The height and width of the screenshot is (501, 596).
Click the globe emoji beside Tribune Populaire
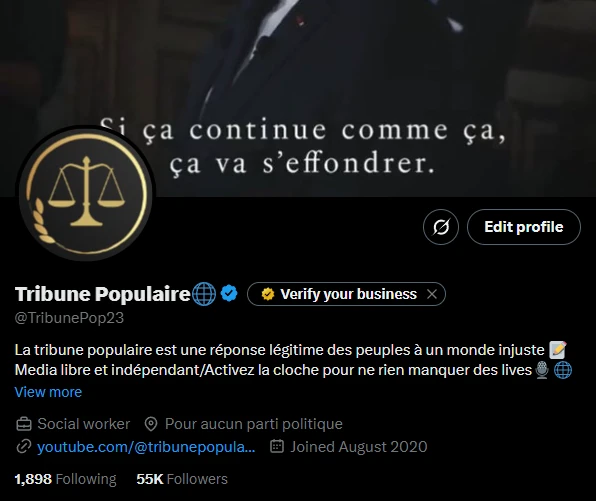pos(204,294)
